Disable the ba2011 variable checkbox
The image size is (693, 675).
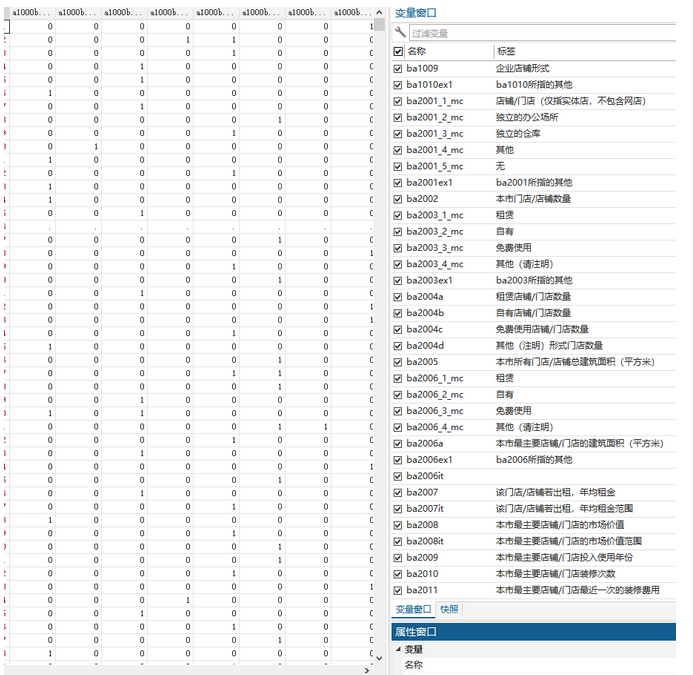click(x=399, y=590)
